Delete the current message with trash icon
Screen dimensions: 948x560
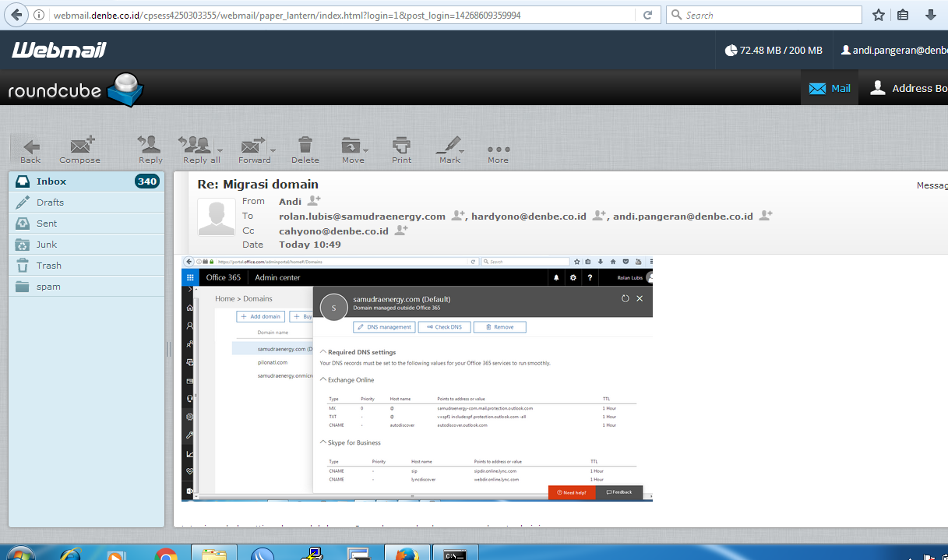click(x=305, y=149)
